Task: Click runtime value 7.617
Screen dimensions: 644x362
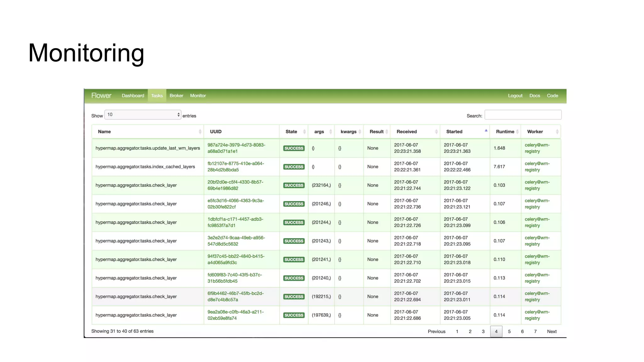Action: click(x=499, y=167)
